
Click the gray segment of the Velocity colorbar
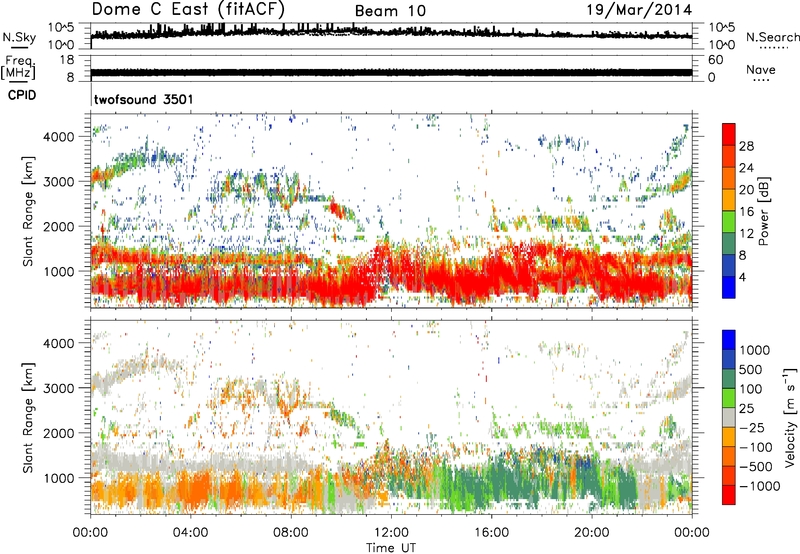(x=729, y=417)
